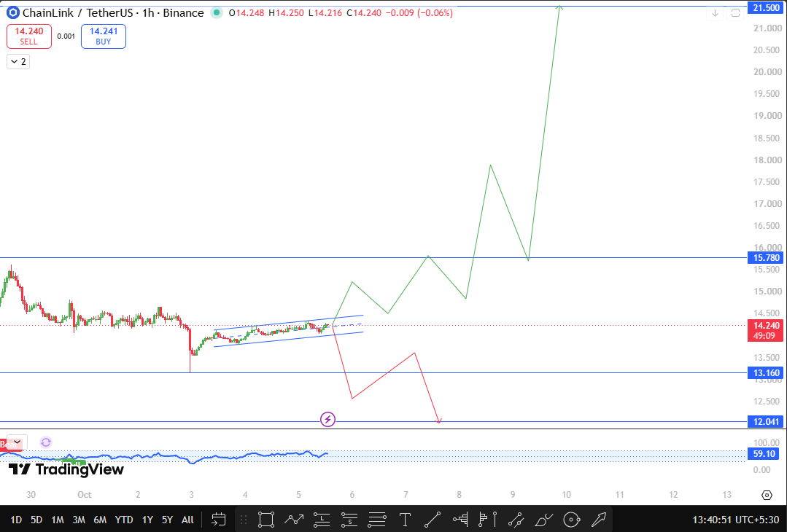Click the 15.780 price line label
The image size is (787, 532).
tap(766, 258)
